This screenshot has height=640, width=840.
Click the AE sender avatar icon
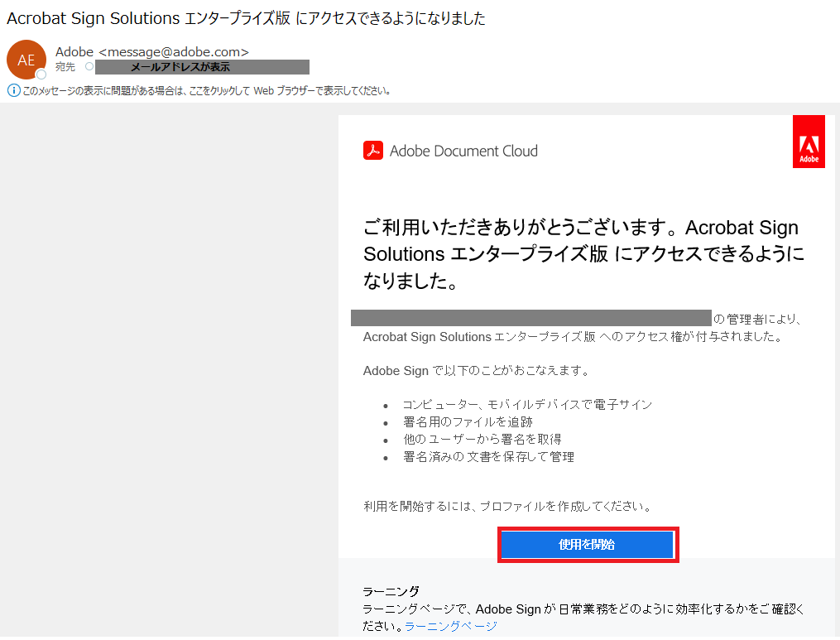point(26,59)
